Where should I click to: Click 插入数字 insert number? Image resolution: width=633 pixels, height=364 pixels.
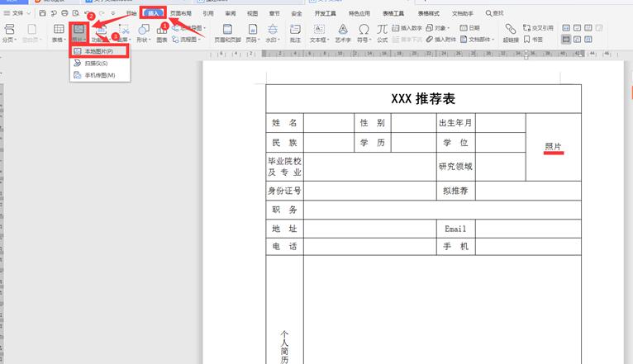[407, 28]
